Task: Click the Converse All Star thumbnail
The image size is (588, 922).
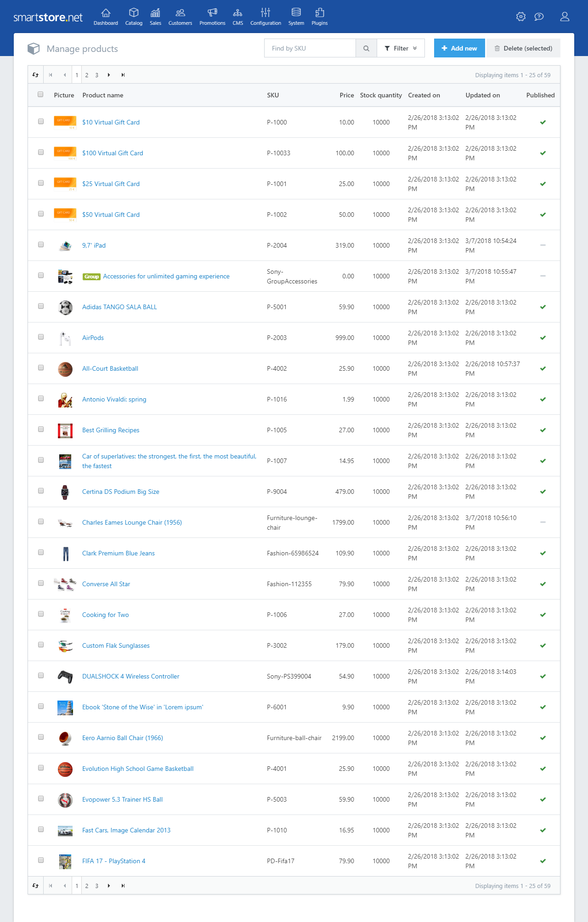Action: [65, 584]
